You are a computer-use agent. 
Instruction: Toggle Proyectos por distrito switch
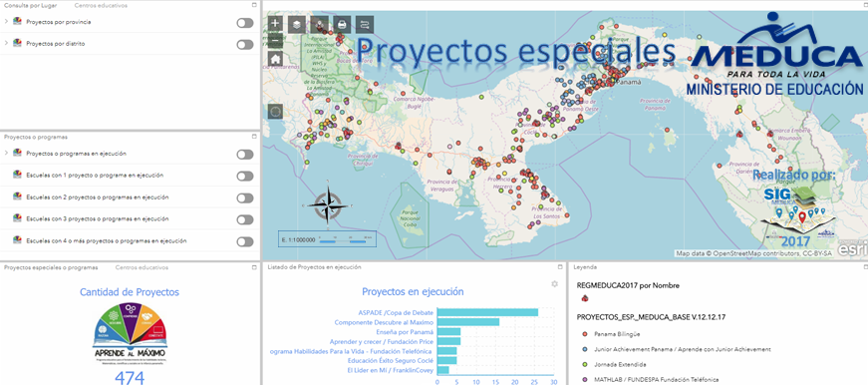point(245,44)
